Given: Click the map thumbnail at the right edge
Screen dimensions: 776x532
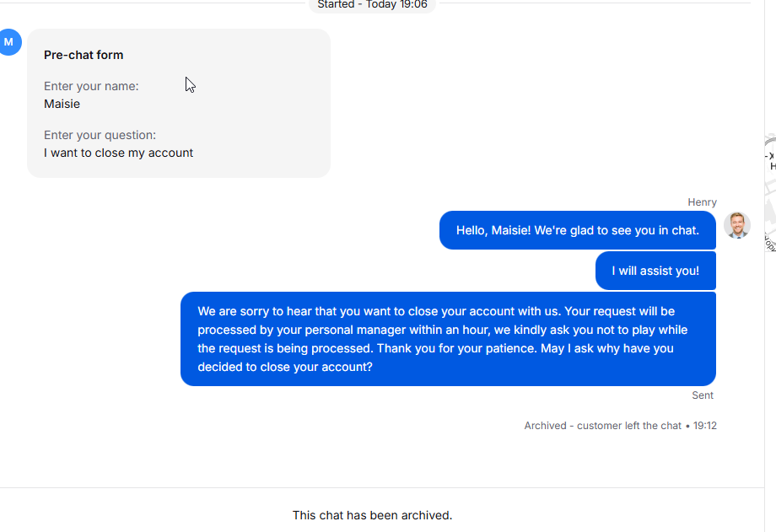Looking at the screenshot, I should [x=770, y=194].
